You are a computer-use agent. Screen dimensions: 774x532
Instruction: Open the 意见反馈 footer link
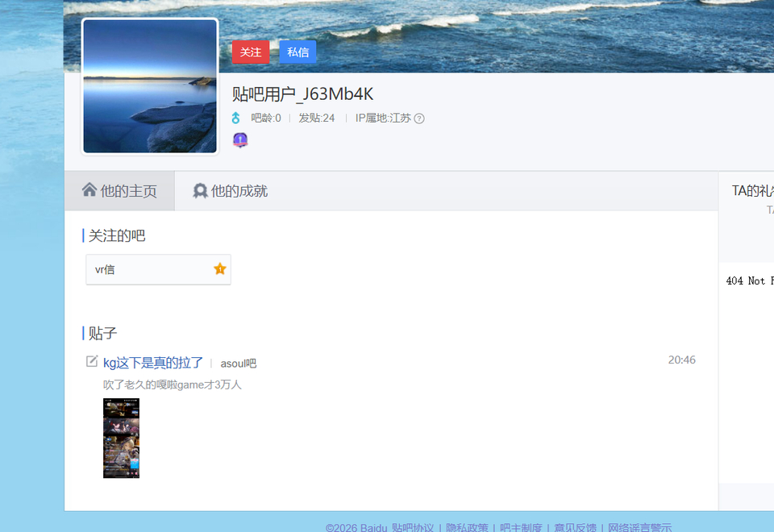click(x=575, y=527)
